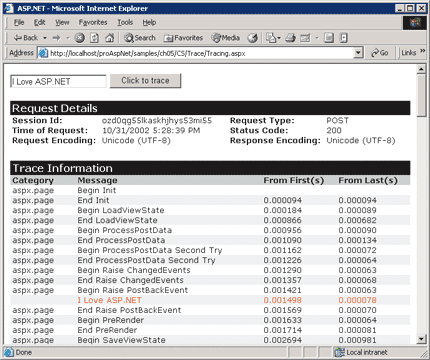Go to the Home page icon
Viewport: 430px width, 360px height.
(x=109, y=38)
